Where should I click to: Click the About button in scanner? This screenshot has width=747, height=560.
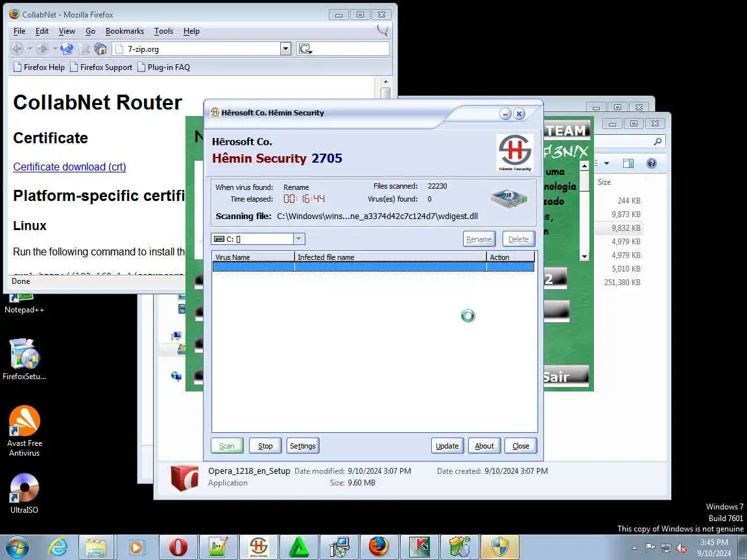484,446
